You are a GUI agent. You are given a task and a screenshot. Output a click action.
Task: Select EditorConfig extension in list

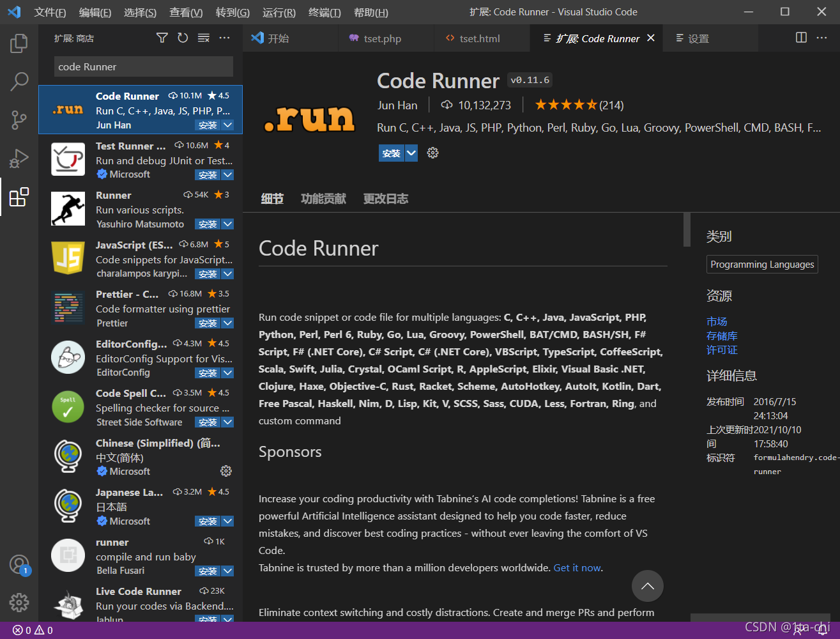coord(141,358)
